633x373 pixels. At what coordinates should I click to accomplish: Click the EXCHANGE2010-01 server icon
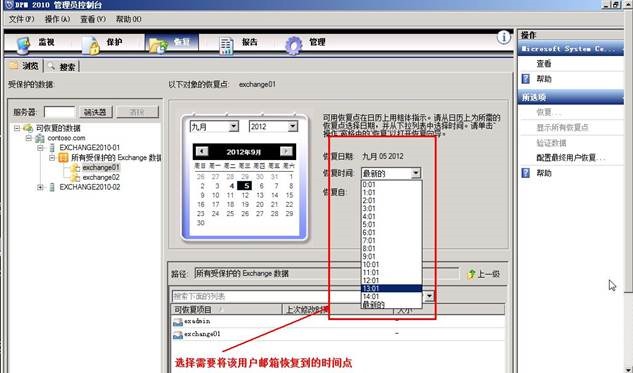tap(52, 148)
